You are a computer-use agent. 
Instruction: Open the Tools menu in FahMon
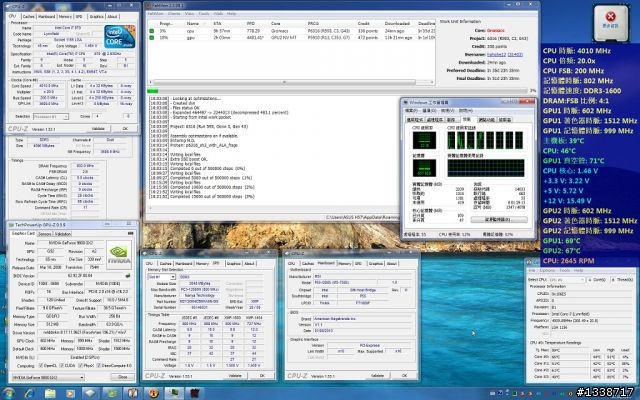[204, 14]
